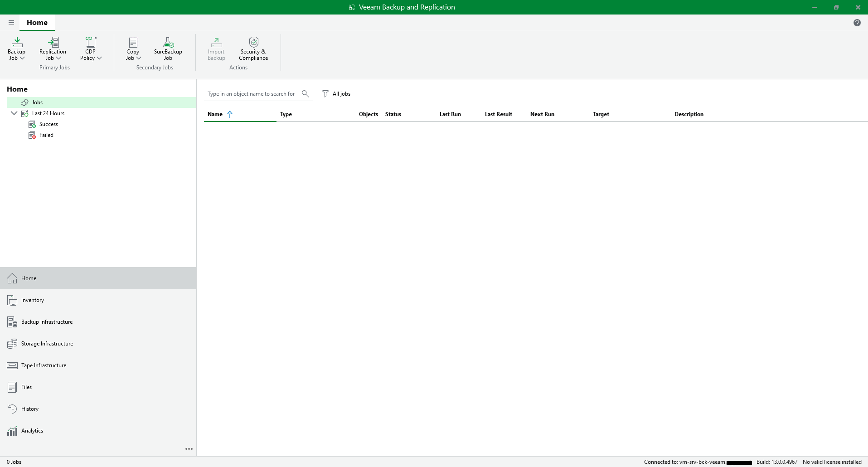Screen dimensions: 868x467
Task: Go to the Inventory view
Action: (33, 300)
